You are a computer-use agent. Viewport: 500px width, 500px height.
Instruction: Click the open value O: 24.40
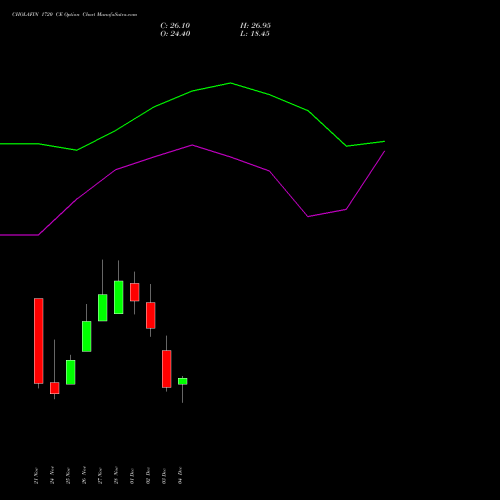175,34
